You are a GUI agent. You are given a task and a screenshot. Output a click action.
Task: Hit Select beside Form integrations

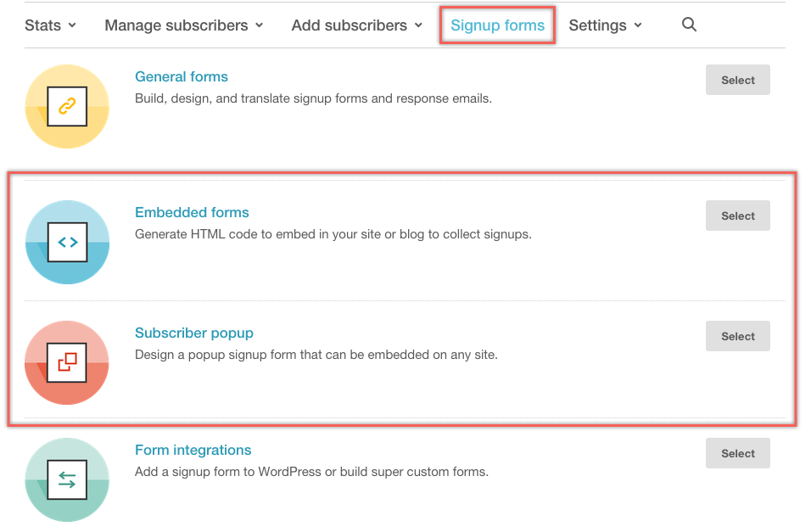[x=737, y=453]
